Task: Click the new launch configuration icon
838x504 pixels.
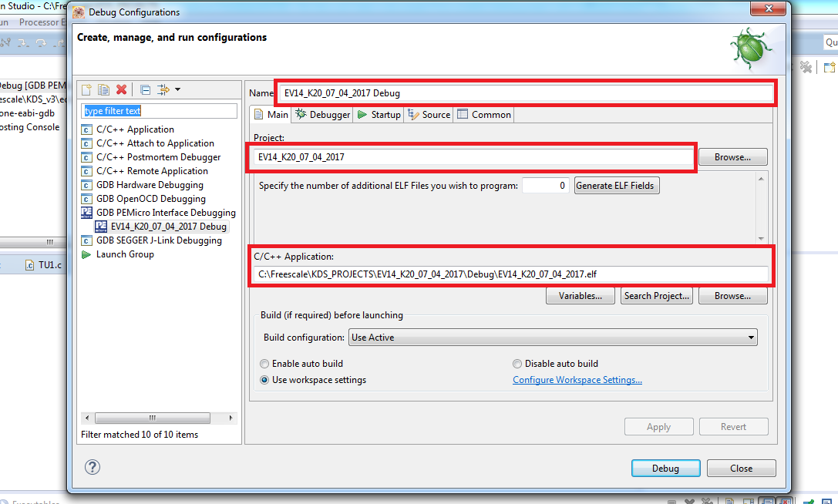Action: coord(87,90)
